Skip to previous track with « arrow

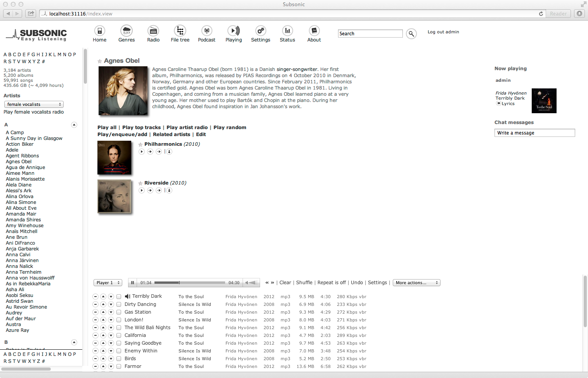tap(267, 283)
